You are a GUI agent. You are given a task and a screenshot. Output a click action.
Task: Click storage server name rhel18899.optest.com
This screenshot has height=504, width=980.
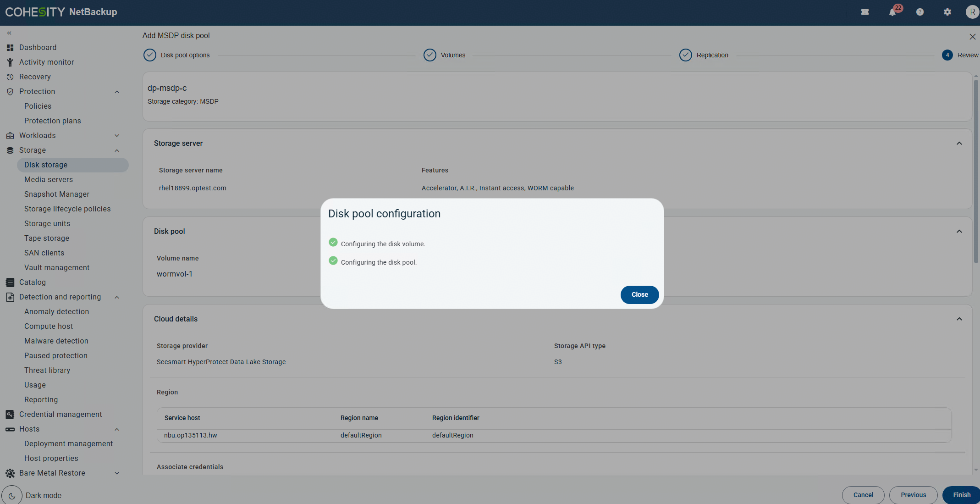tap(193, 188)
